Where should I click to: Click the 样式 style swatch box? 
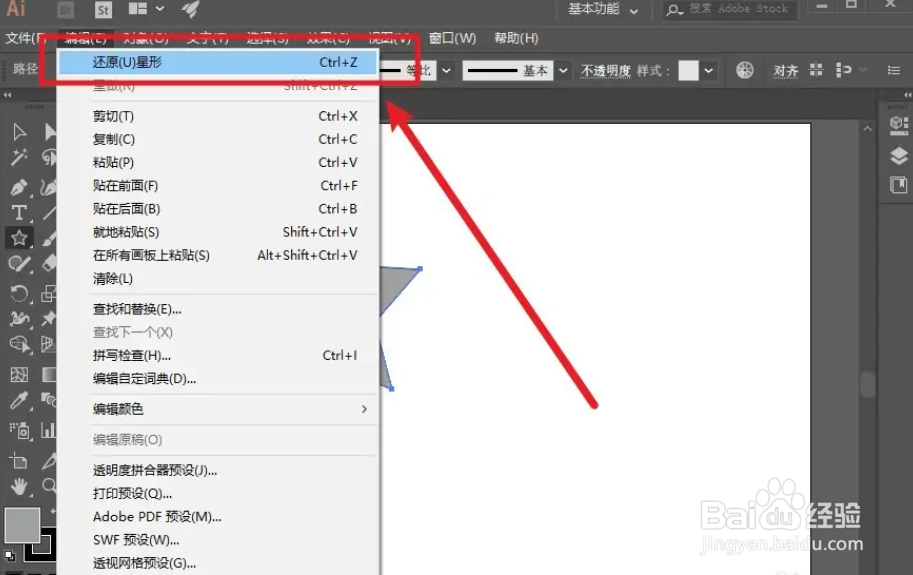(688, 70)
